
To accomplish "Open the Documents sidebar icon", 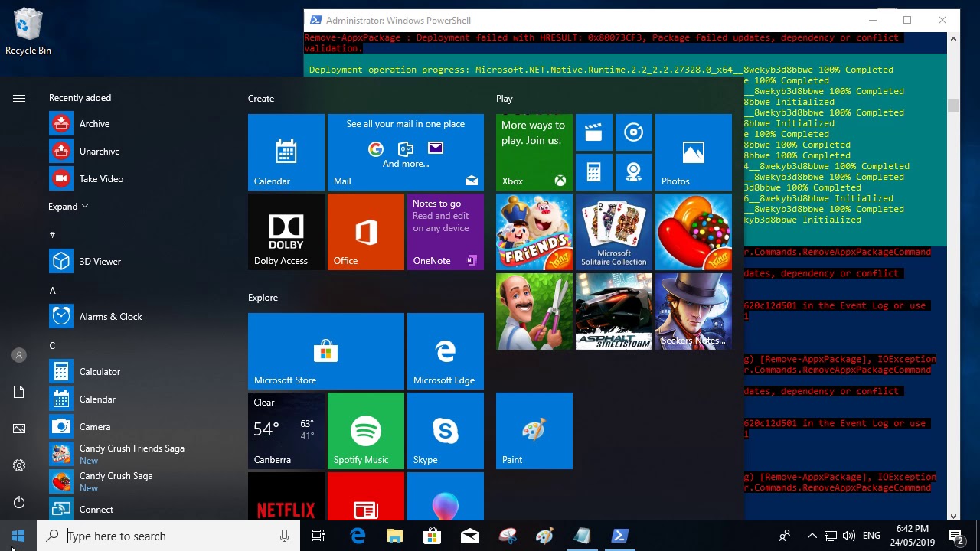I will pos(19,392).
